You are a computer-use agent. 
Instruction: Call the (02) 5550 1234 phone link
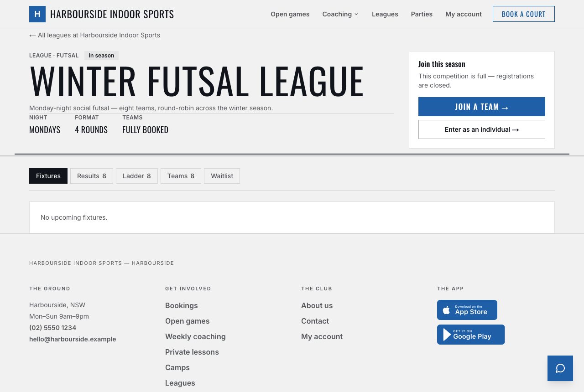53,328
